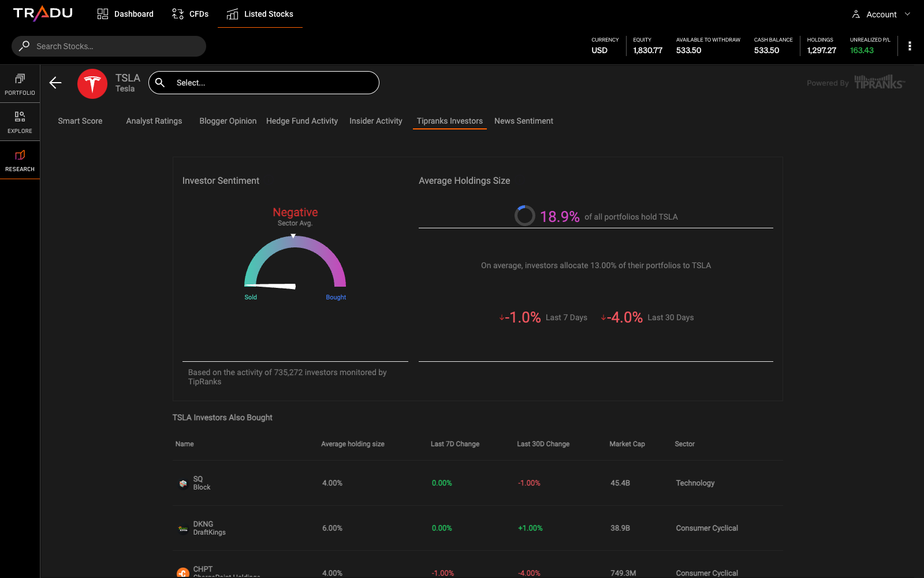This screenshot has width=924, height=578.
Task: Switch to the Hedge Fund Activity tab
Action: coord(302,121)
